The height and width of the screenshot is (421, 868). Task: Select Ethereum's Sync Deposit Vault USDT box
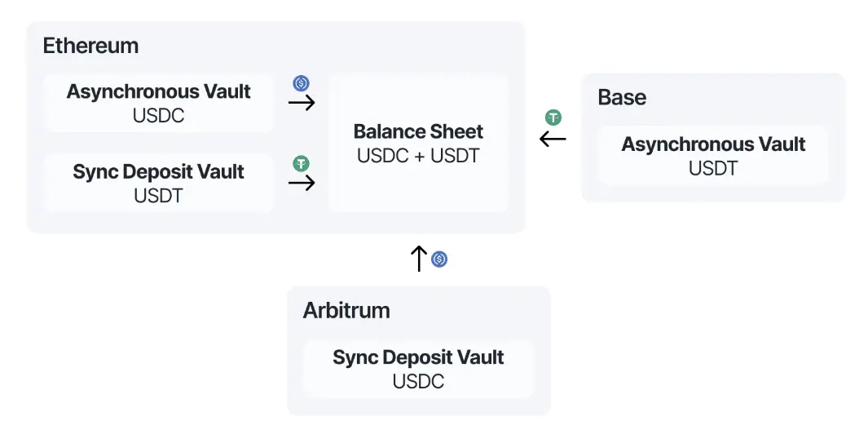pyautogui.click(x=158, y=184)
